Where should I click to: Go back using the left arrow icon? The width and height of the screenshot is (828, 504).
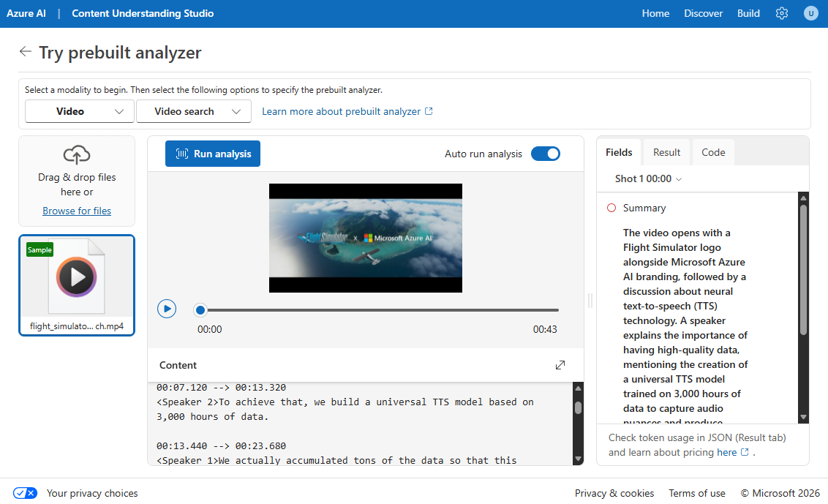click(26, 51)
